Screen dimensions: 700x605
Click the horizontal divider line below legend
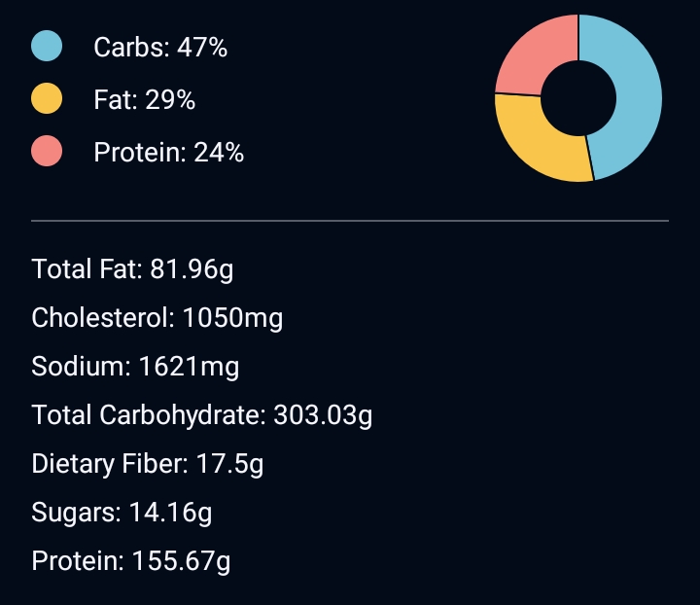[x=350, y=221]
